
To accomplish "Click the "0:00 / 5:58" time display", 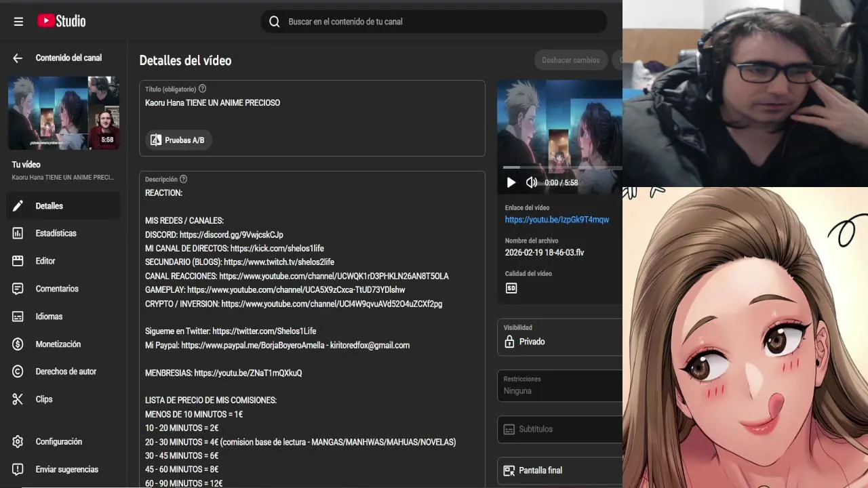I will tap(561, 183).
